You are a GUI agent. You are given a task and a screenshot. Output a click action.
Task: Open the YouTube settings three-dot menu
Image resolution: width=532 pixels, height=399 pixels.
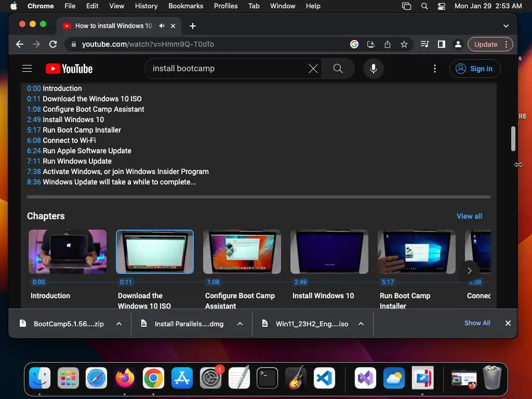435,69
